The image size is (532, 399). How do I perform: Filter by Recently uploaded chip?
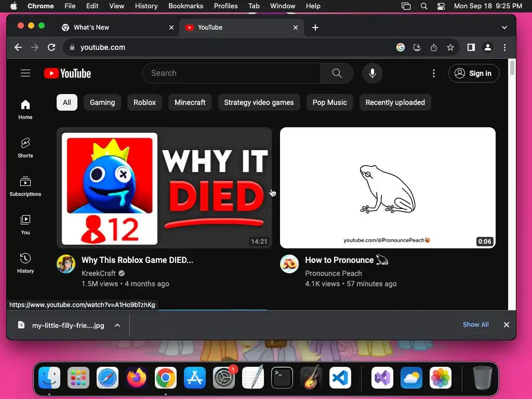395,102
